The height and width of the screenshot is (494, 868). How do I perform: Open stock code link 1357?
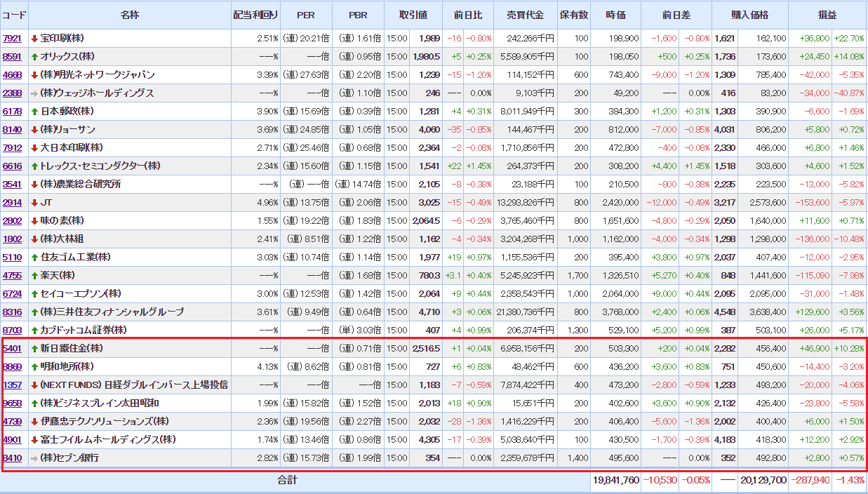12,385
